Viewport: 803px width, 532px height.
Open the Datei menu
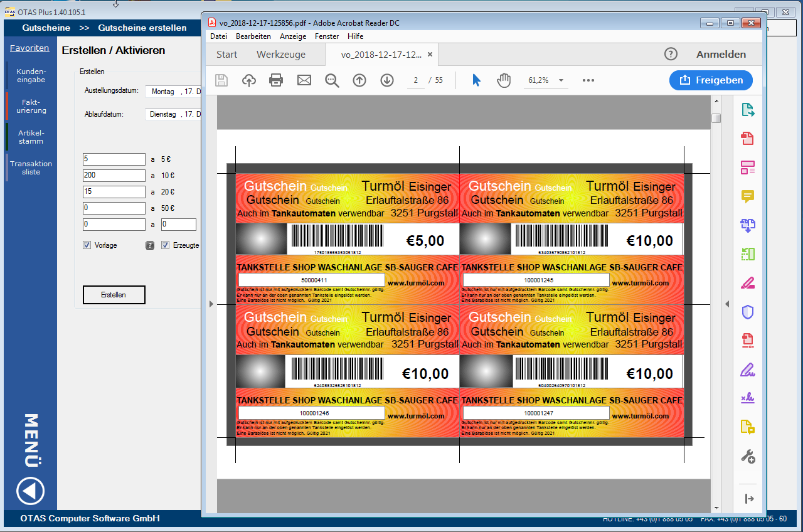point(218,36)
